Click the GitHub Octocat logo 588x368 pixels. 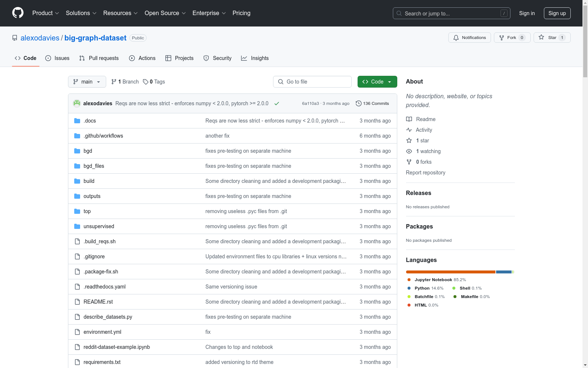point(18,13)
